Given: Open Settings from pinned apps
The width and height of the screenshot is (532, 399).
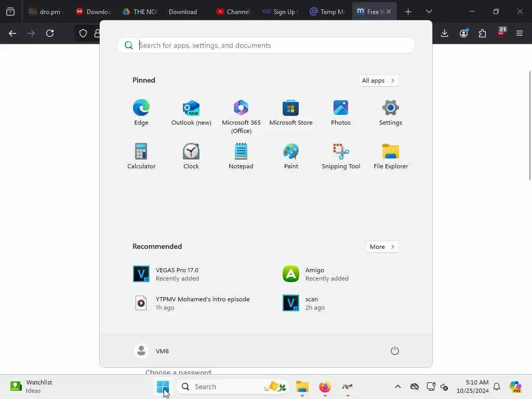Looking at the screenshot, I should 391,113.
